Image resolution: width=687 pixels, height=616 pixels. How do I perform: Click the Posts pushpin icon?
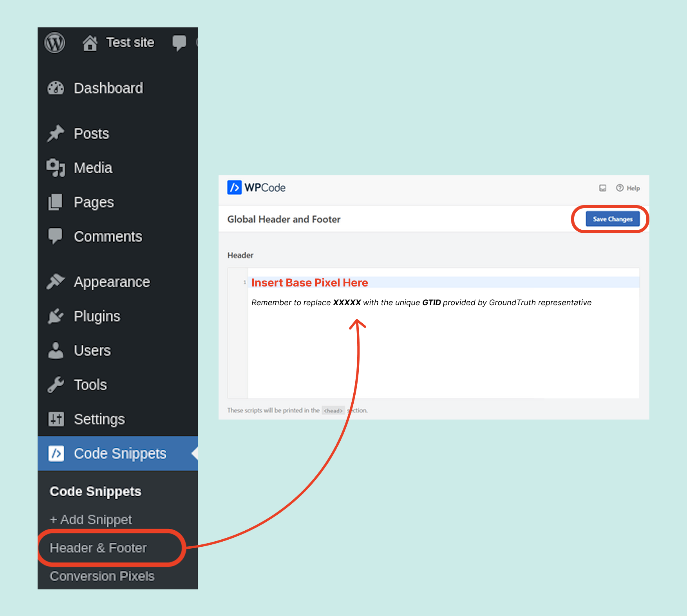(x=56, y=133)
